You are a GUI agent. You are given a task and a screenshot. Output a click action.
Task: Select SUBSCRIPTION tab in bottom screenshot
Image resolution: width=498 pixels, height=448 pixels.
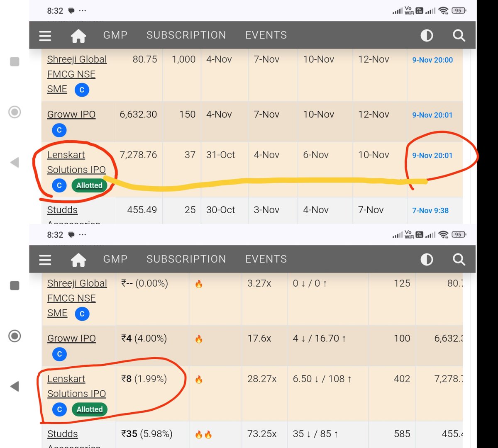(186, 259)
